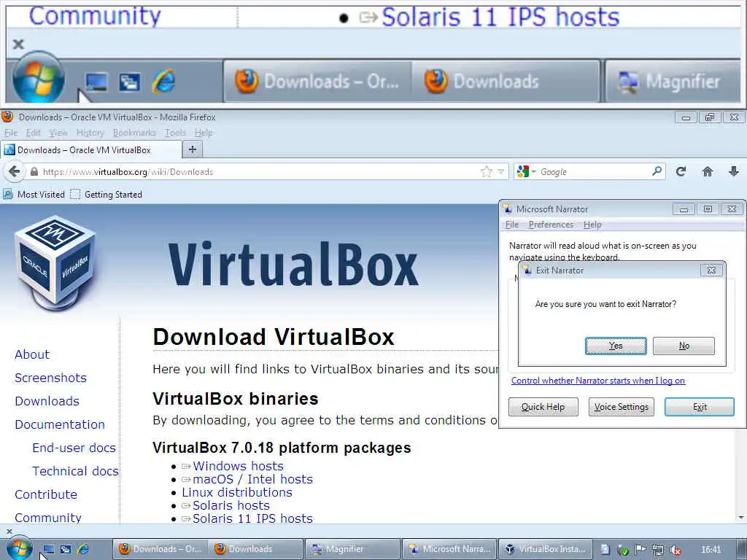
Task: Open the Community sidebar link
Action: [x=48, y=517]
